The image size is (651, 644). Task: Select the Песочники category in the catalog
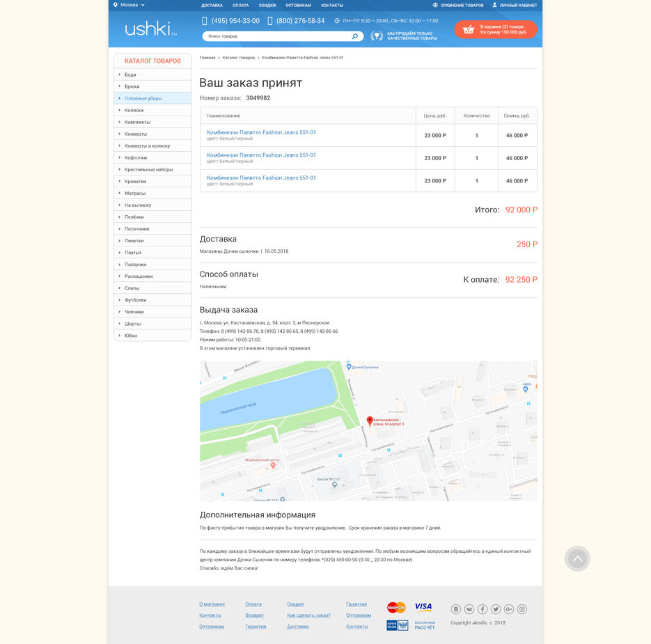click(152, 229)
